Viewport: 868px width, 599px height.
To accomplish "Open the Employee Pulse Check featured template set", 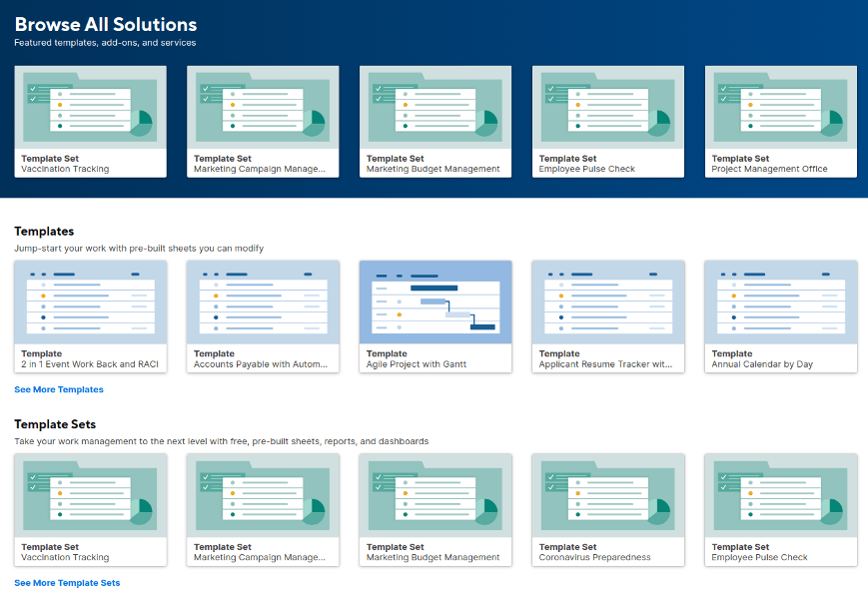I will click(608, 120).
